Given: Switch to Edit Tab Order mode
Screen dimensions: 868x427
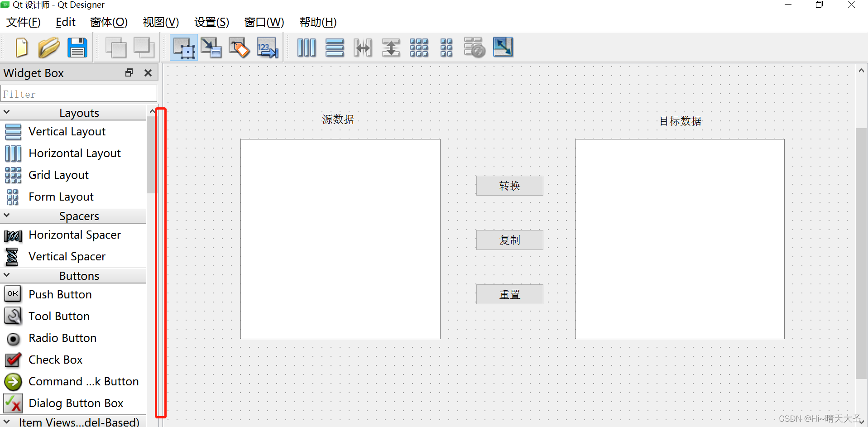Looking at the screenshot, I should click(x=267, y=47).
